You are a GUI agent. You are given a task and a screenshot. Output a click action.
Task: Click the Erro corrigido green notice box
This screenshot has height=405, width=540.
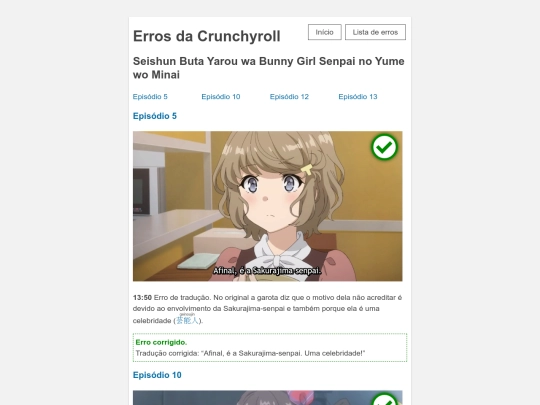click(270, 347)
